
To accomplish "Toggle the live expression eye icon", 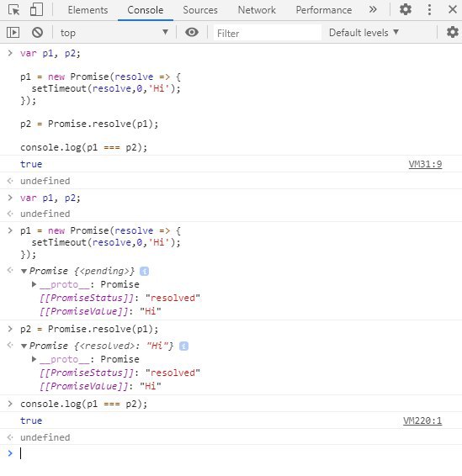I will point(192,32).
